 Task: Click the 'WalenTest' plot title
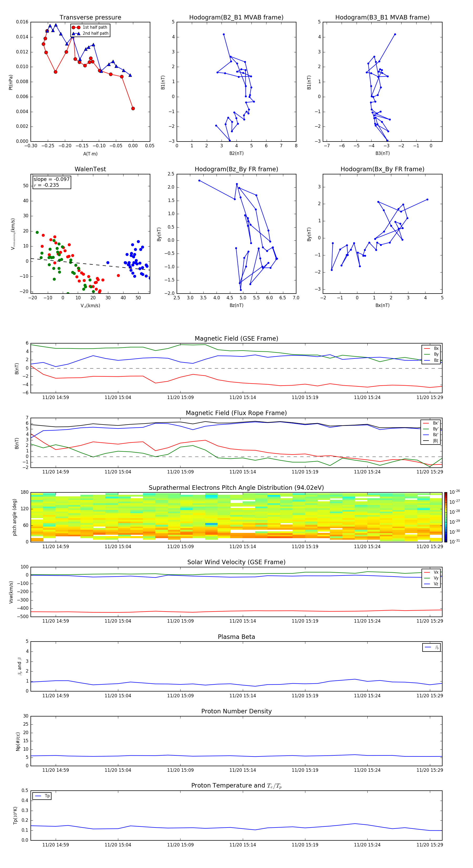click(x=90, y=169)
